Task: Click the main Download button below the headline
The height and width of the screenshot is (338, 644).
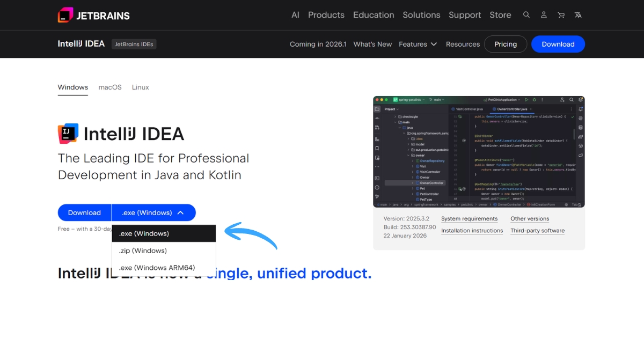Action: click(x=84, y=212)
